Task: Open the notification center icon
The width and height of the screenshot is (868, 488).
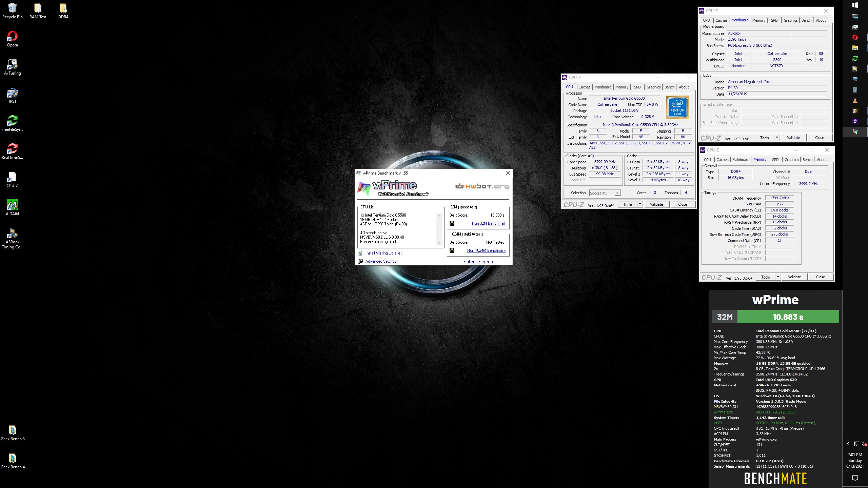Action: pos(855,478)
